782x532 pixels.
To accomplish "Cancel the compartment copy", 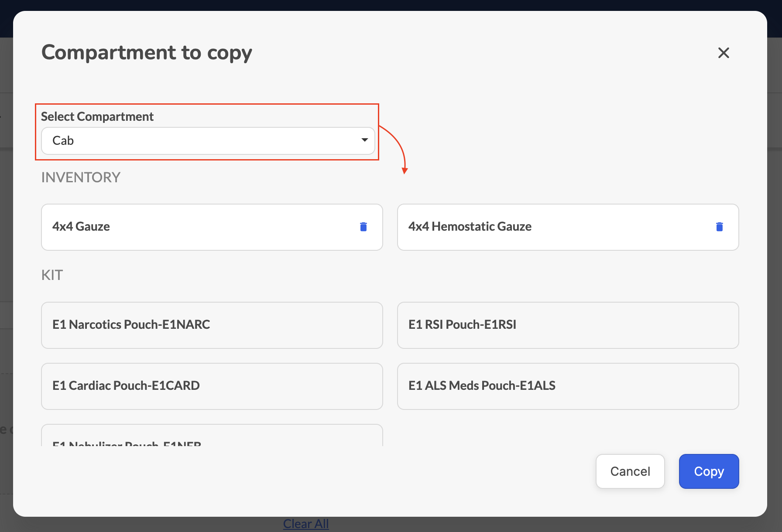I will [630, 471].
